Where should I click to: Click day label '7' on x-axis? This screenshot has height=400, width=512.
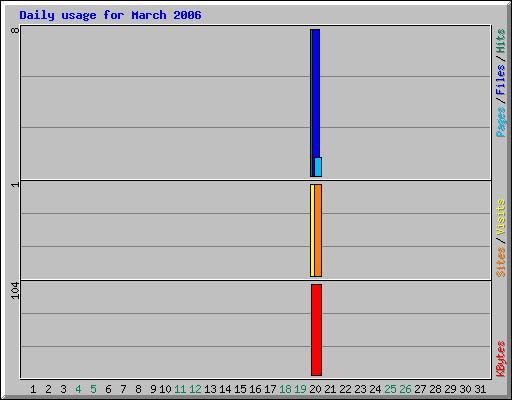coord(123,389)
